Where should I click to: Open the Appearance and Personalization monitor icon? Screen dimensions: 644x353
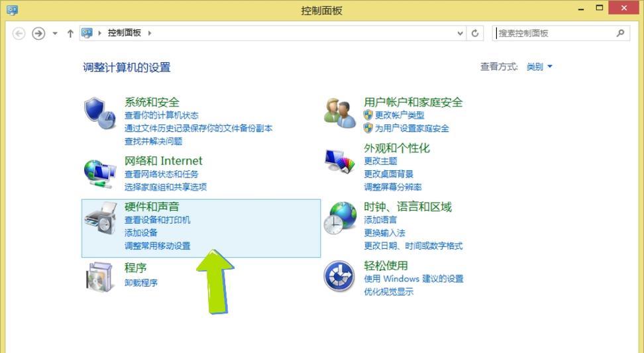click(339, 161)
